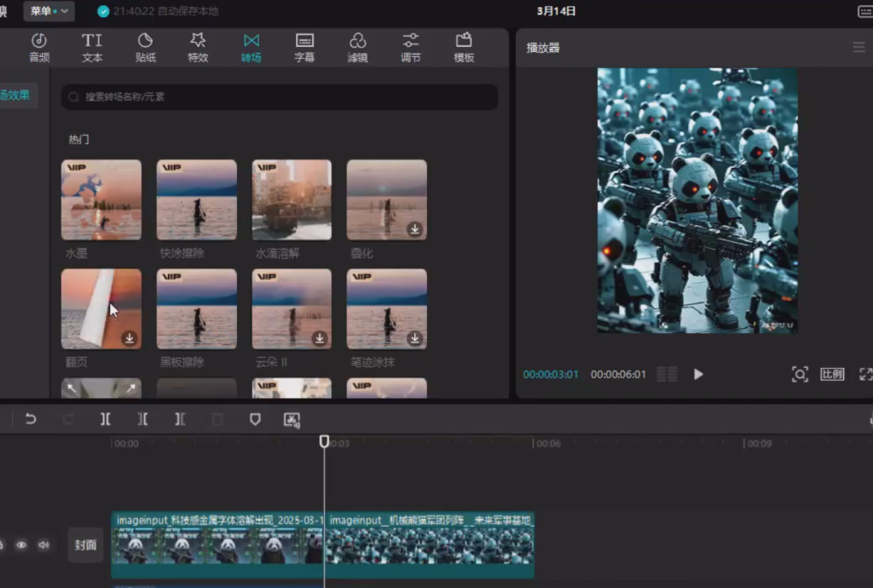Switch to the 文本 (Text) tab

point(92,48)
